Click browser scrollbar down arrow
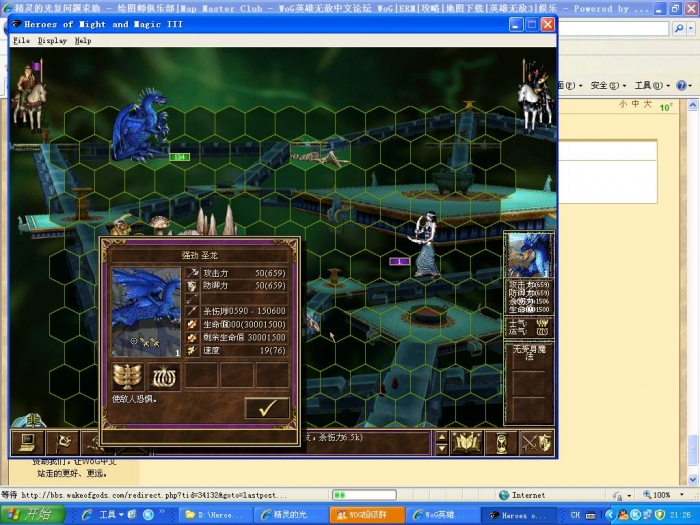This screenshot has height=525, width=700. tap(692, 479)
